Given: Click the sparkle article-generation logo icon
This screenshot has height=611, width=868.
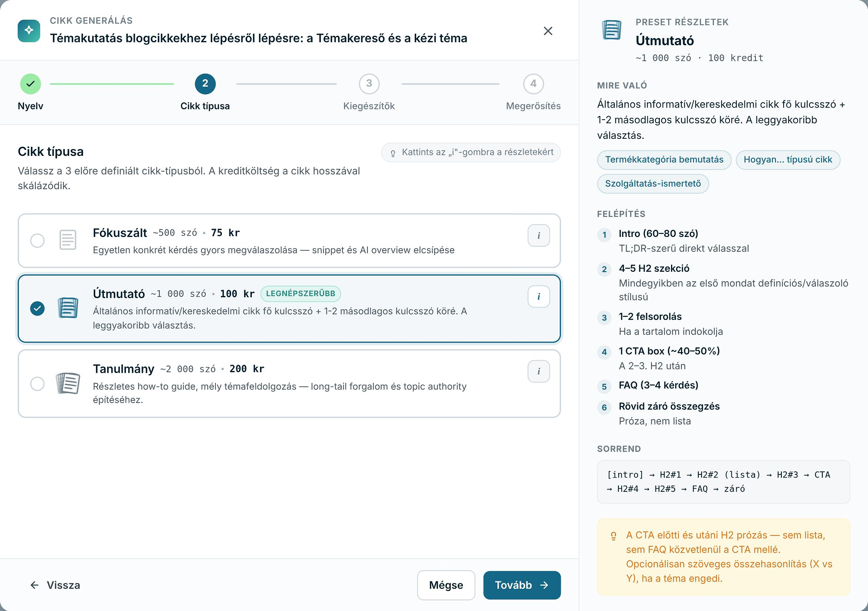Looking at the screenshot, I should (29, 30).
